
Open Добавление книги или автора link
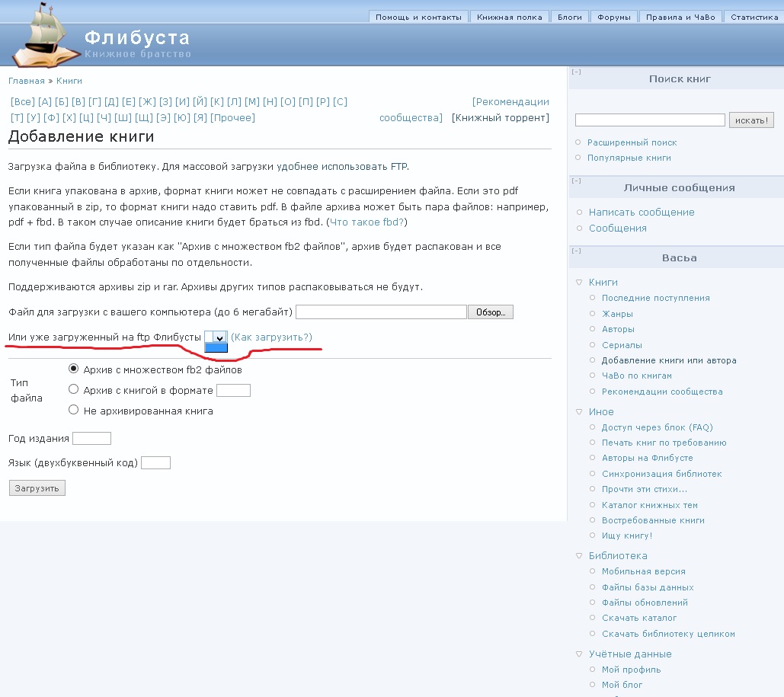click(x=669, y=360)
